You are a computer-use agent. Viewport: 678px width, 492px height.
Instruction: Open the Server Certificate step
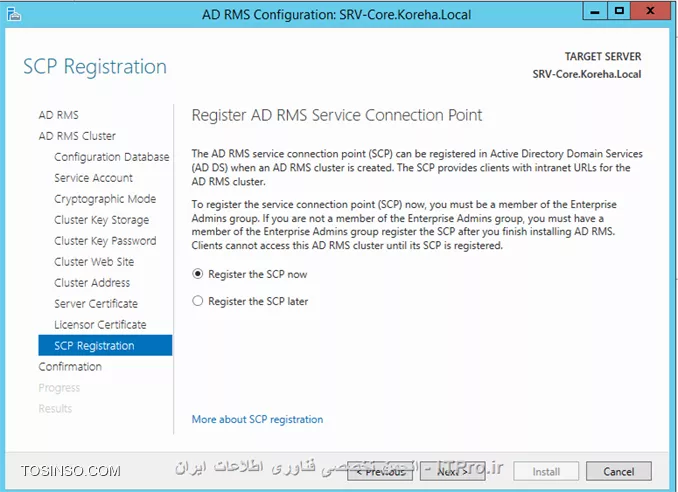[x=96, y=304]
